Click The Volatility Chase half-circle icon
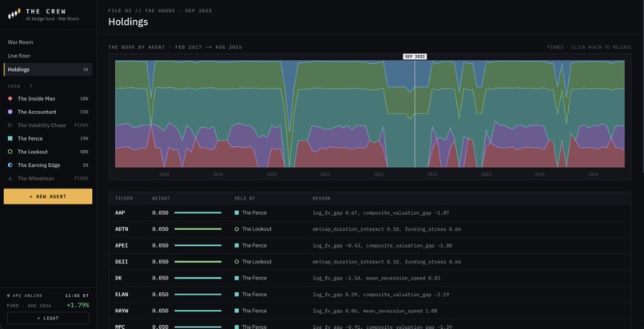Image resolution: width=644 pixels, height=329 pixels. 10,125
